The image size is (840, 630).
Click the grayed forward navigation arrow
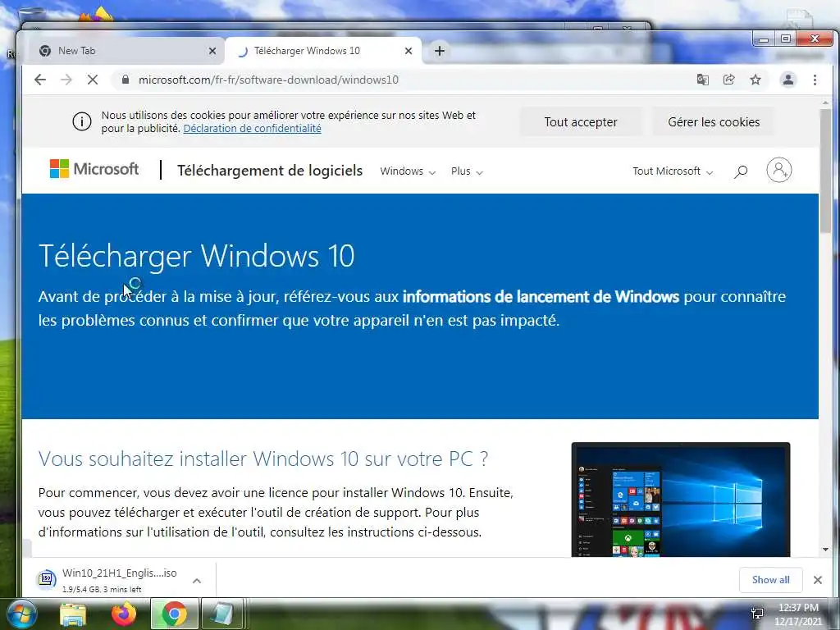point(66,80)
